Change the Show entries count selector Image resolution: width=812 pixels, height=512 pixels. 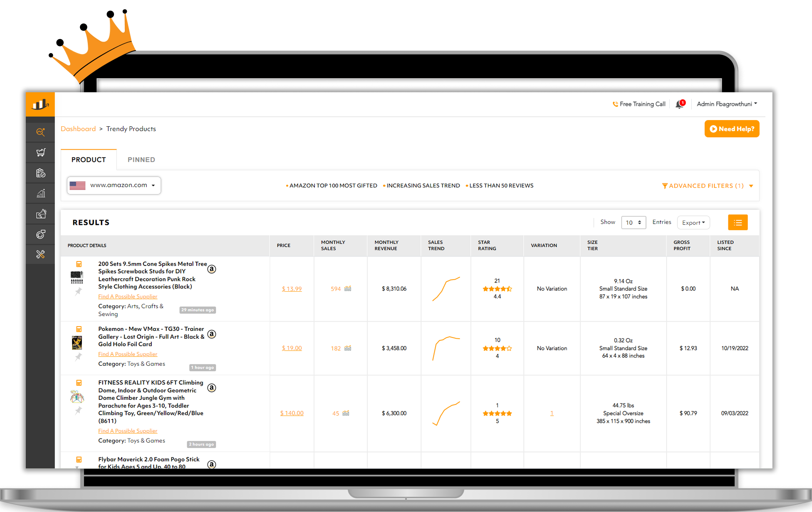(633, 223)
